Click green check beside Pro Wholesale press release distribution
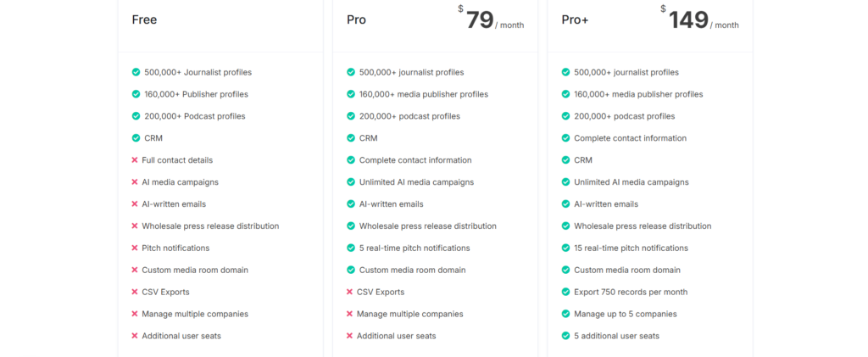Viewport: 868px width, 357px height. [x=351, y=226]
